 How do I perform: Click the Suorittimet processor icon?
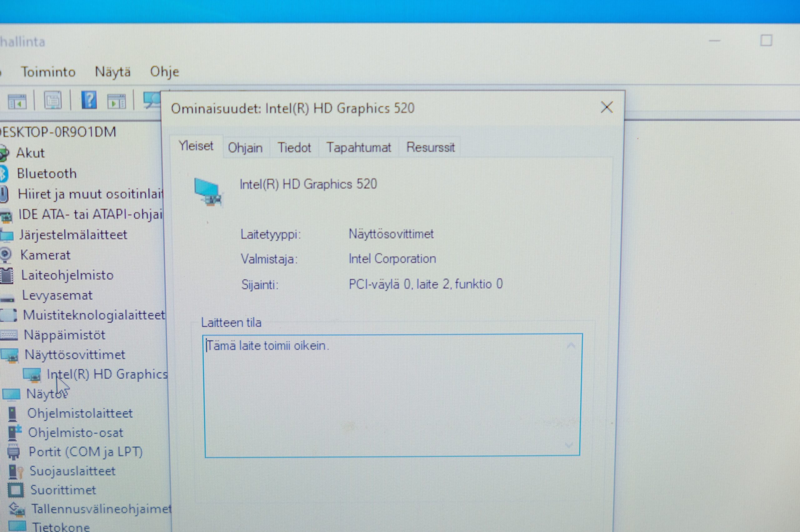click(x=16, y=490)
